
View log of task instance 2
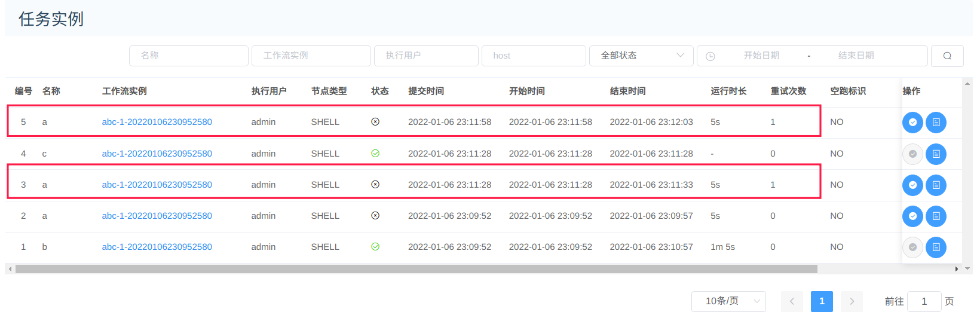coord(936,216)
